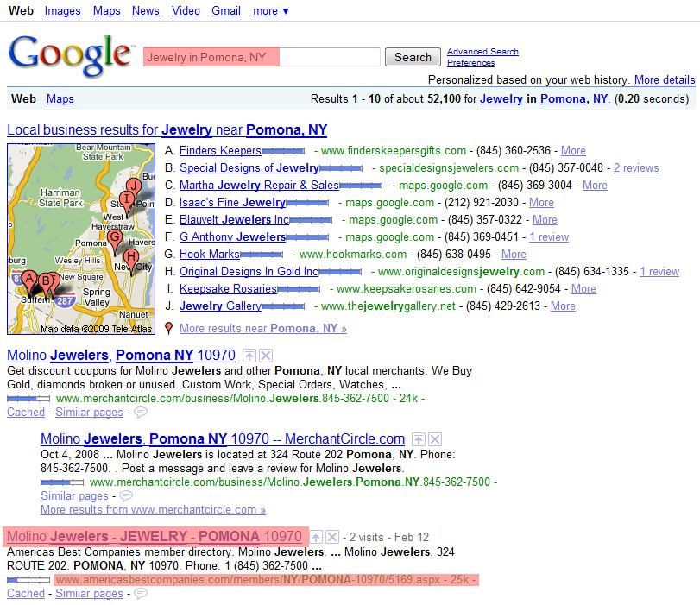Open 1 review for G Anthony Jewelers

pos(549,237)
